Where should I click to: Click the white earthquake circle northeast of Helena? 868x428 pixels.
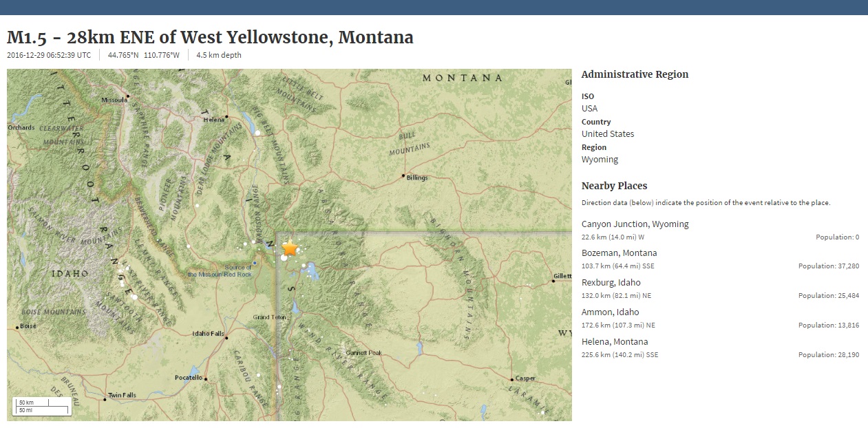257,132
